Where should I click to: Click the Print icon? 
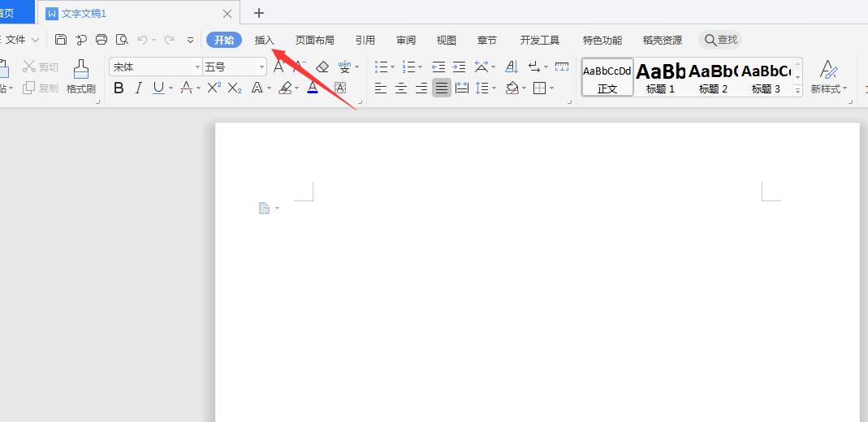coord(101,40)
